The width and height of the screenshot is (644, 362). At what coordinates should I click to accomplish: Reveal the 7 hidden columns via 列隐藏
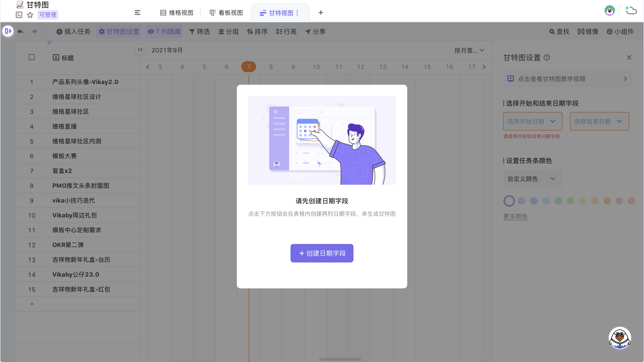164,31
